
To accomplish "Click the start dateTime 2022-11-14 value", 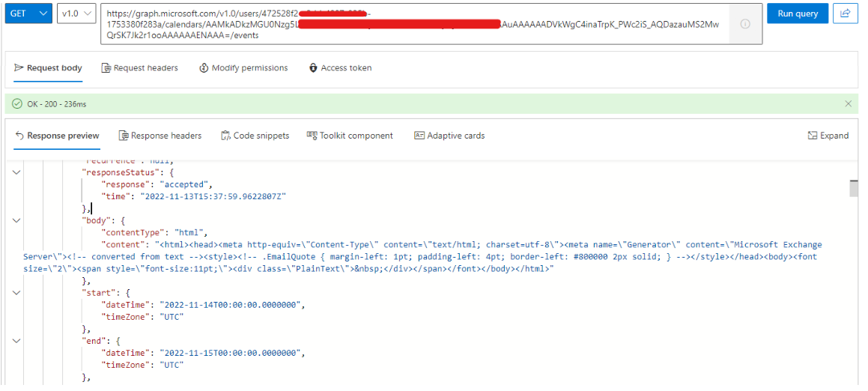I will click(x=230, y=305).
